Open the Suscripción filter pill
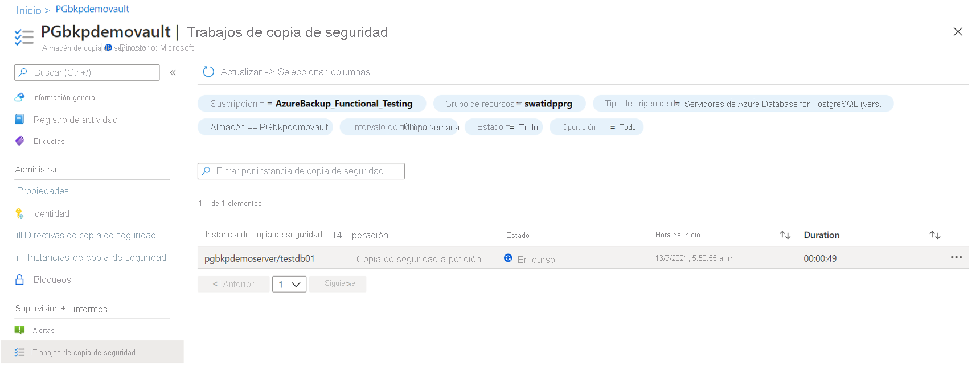980x366 pixels. (x=311, y=104)
